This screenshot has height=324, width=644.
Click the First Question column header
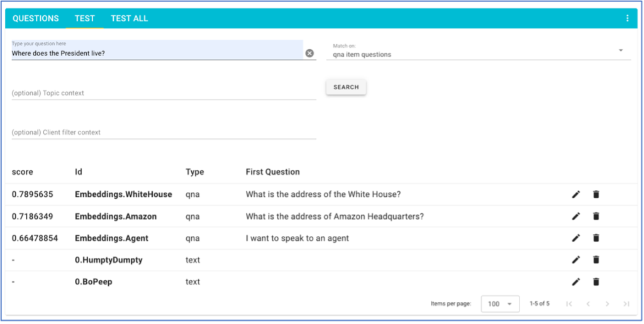click(273, 172)
